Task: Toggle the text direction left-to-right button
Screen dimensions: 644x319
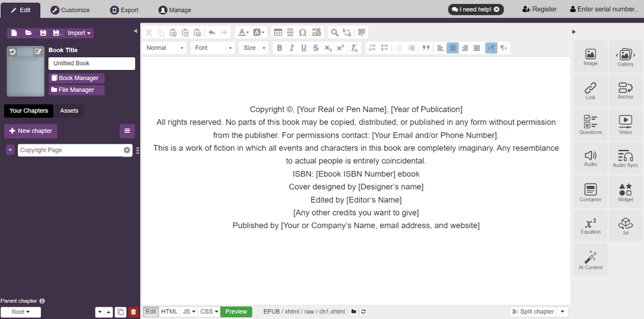Action: (x=491, y=48)
